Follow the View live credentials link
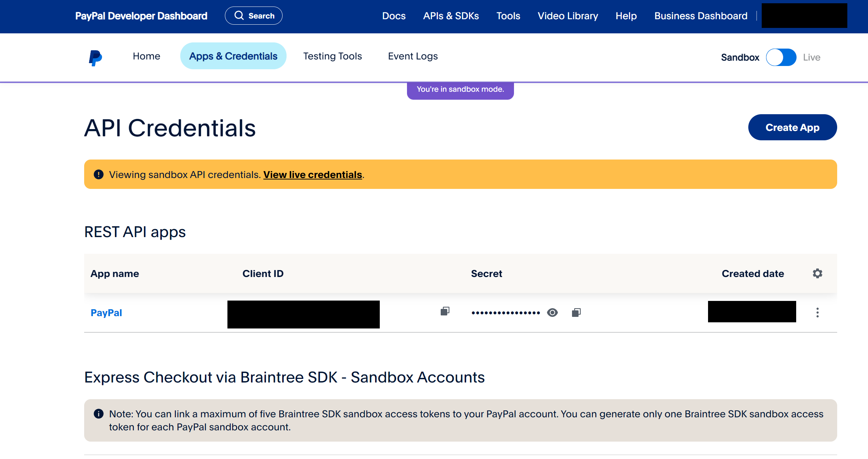Viewport: 868px width, 459px height. (312, 175)
